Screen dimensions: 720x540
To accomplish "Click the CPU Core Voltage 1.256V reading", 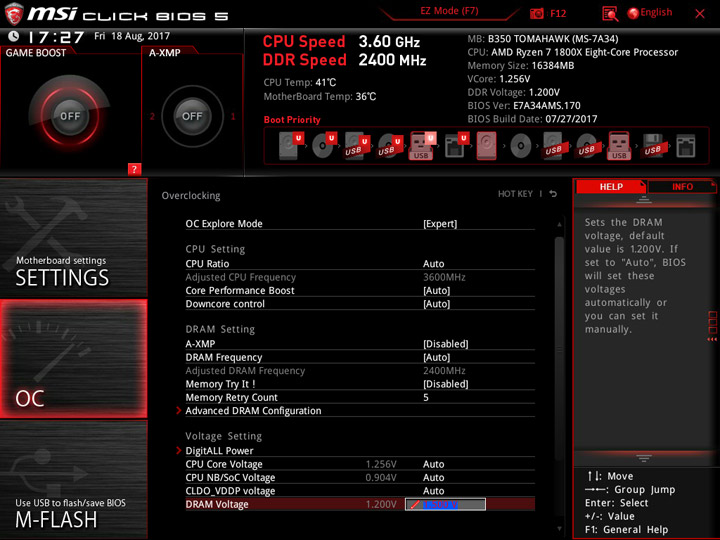I will [381, 464].
